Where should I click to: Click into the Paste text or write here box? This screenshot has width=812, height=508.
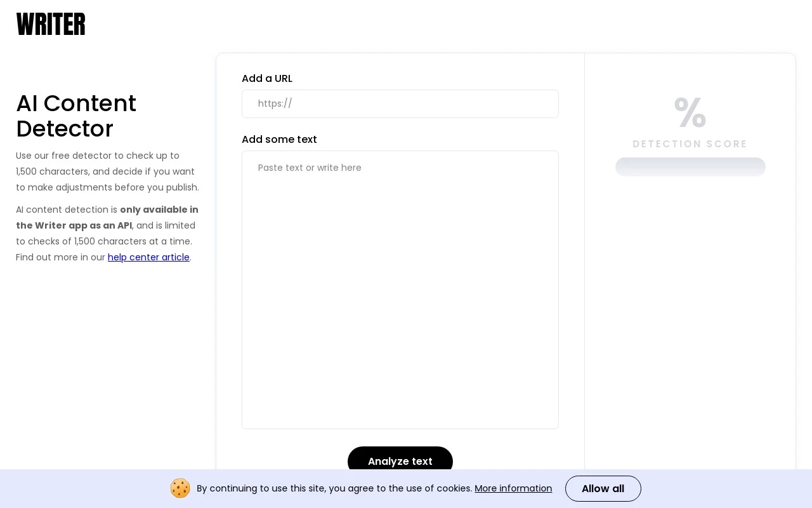tap(400, 290)
